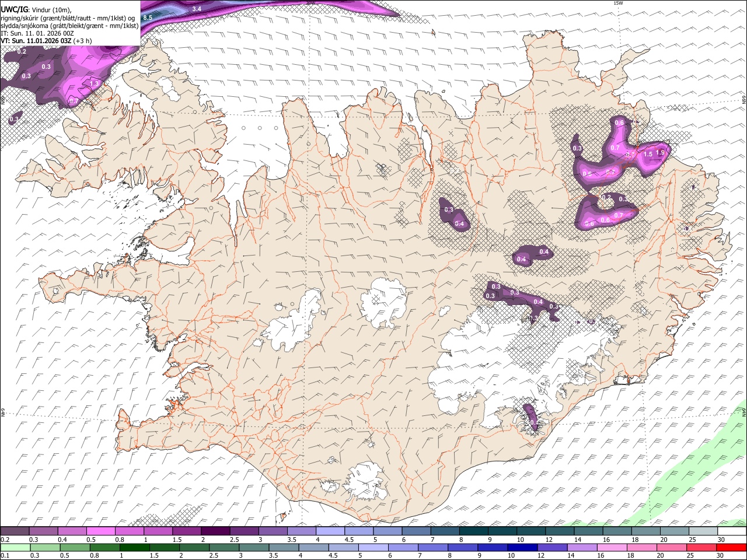Click the darkest purple 0.2 swatch in upper legend row
Screen dimensions: 747x560
point(15,531)
